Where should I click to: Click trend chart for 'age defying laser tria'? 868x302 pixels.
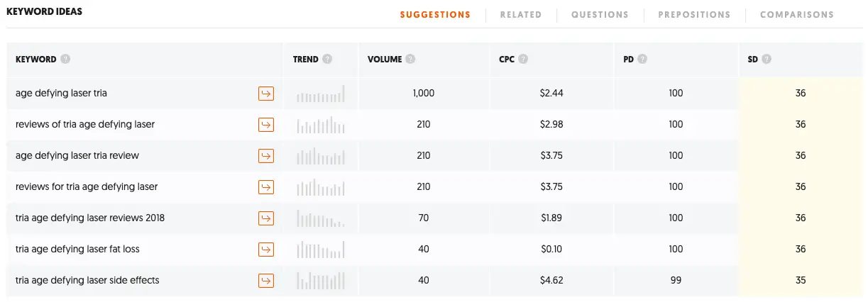(x=321, y=94)
